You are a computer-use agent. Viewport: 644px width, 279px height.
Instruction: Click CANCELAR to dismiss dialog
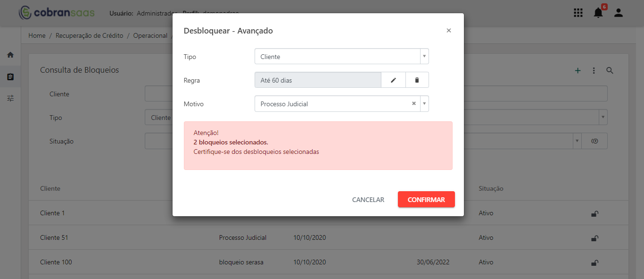coord(368,200)
